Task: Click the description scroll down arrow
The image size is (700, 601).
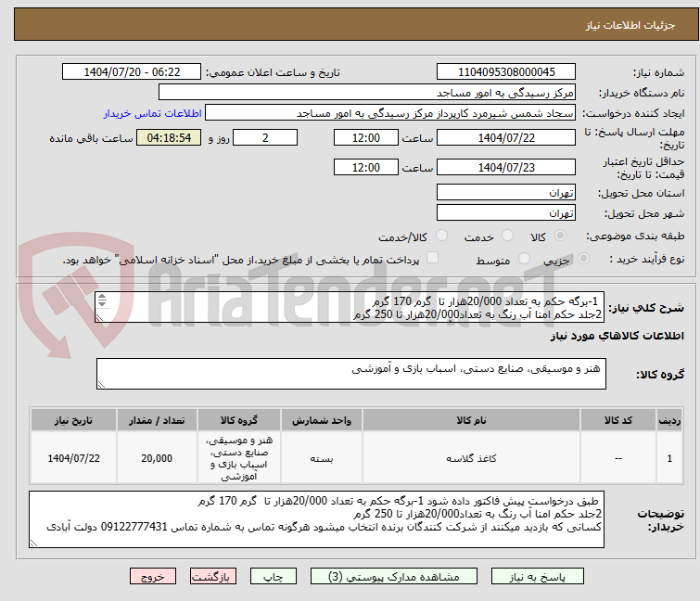Action: click(102, 303)
